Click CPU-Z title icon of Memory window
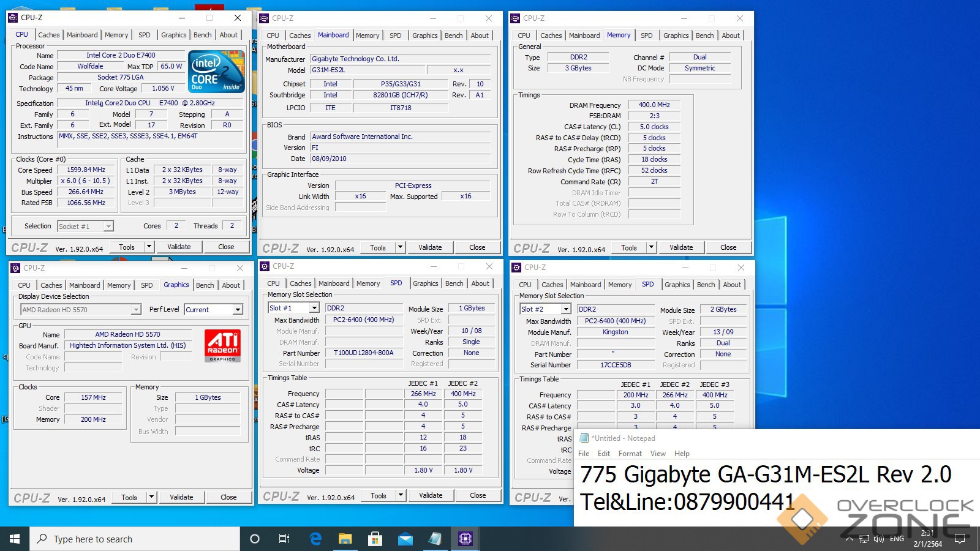 tap(516, 18)
